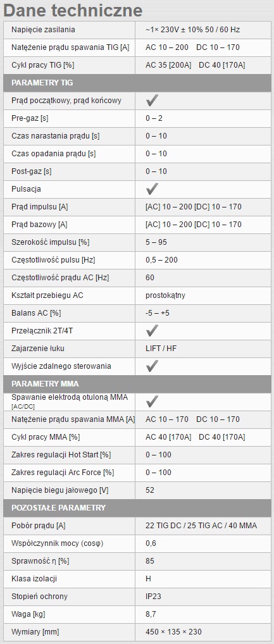
Task: Click the Waga [kg] row label
Action: [x=28, y=614]
